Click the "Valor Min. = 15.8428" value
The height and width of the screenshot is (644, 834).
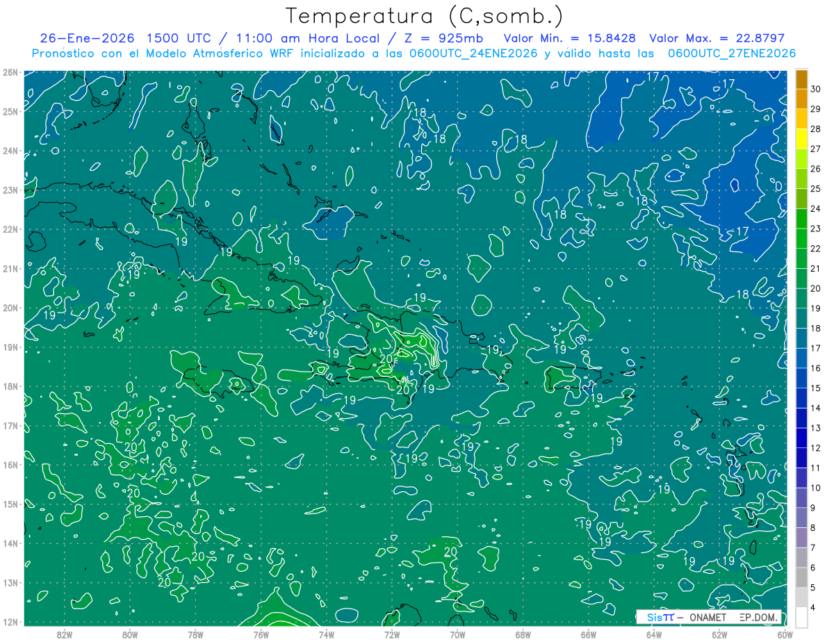pos(569,38)
